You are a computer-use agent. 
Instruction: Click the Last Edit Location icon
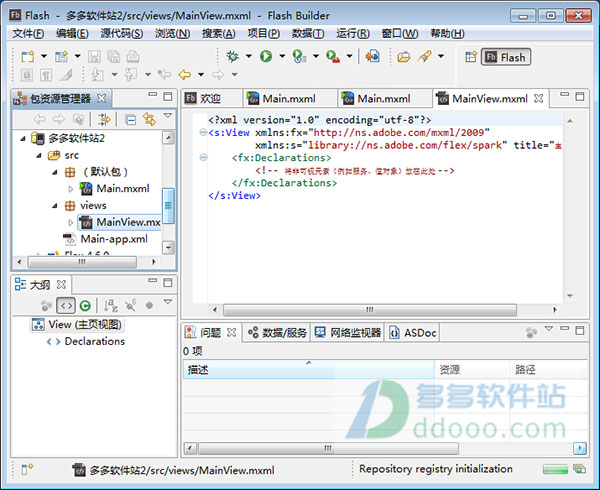[x=165, y=74]
